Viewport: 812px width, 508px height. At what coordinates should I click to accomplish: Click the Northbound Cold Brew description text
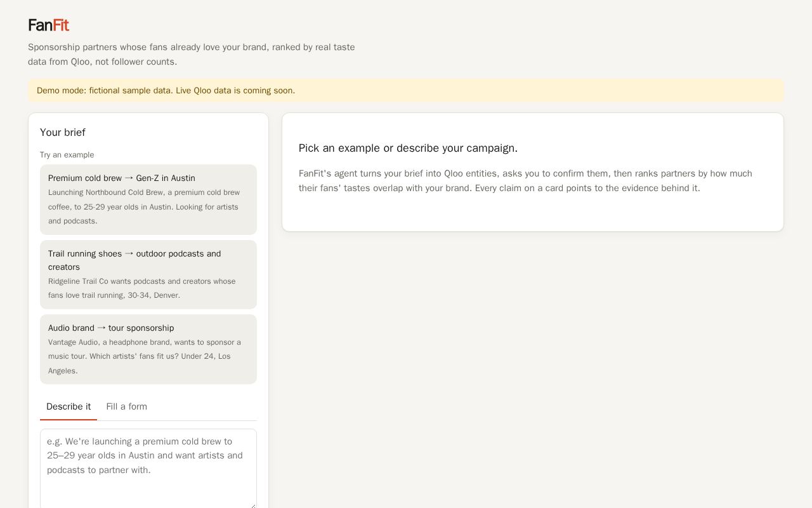(145, 206)
